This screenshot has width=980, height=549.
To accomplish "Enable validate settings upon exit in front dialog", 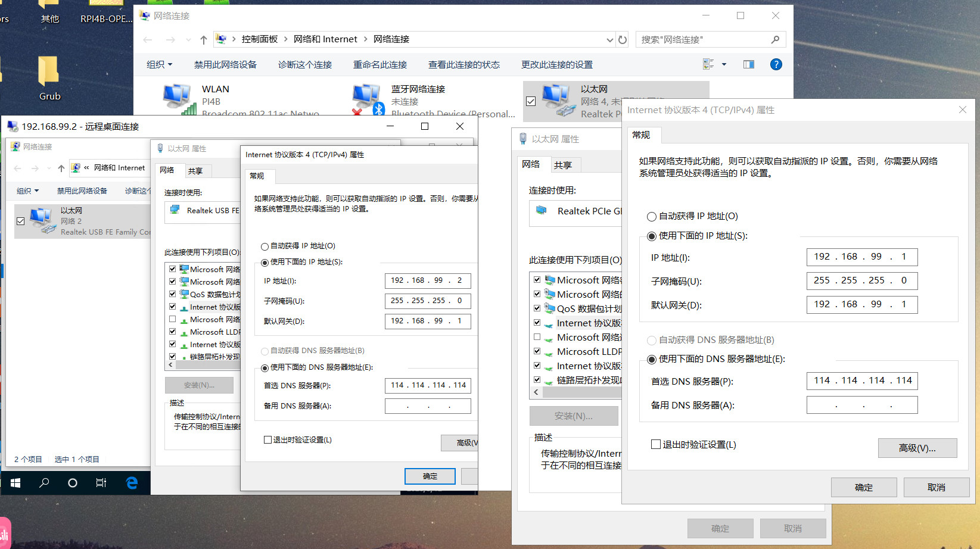I will (656, 444).
